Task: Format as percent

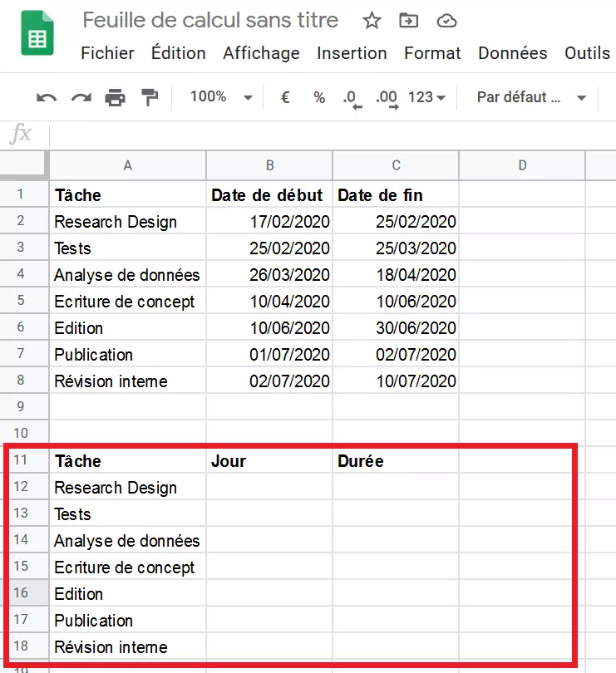Action: click(319, 97)
